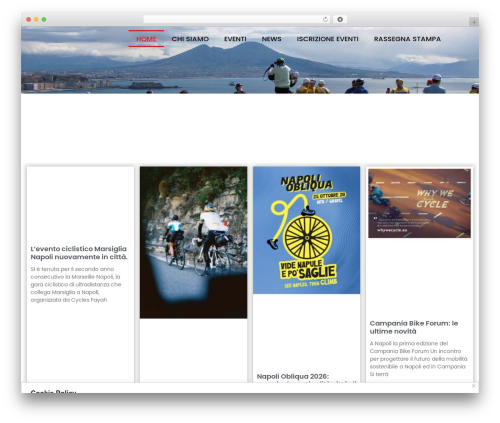Navigate to NEWS section
The height and width of the screenshot is (423, 500).
pyautogui.click(x=271, y=39)
